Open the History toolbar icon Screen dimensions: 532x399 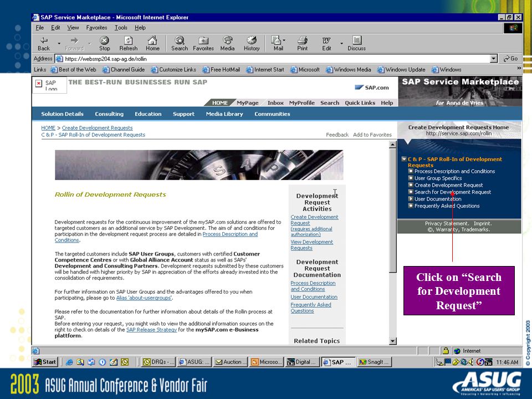pos(252,44)
